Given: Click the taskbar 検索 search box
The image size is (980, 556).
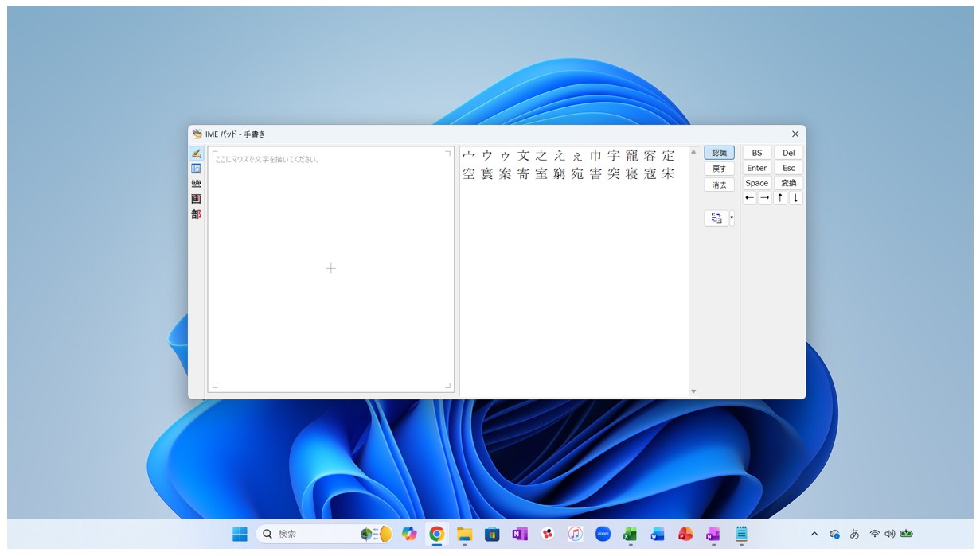Looking at the screenshot, I should (325, 534).
